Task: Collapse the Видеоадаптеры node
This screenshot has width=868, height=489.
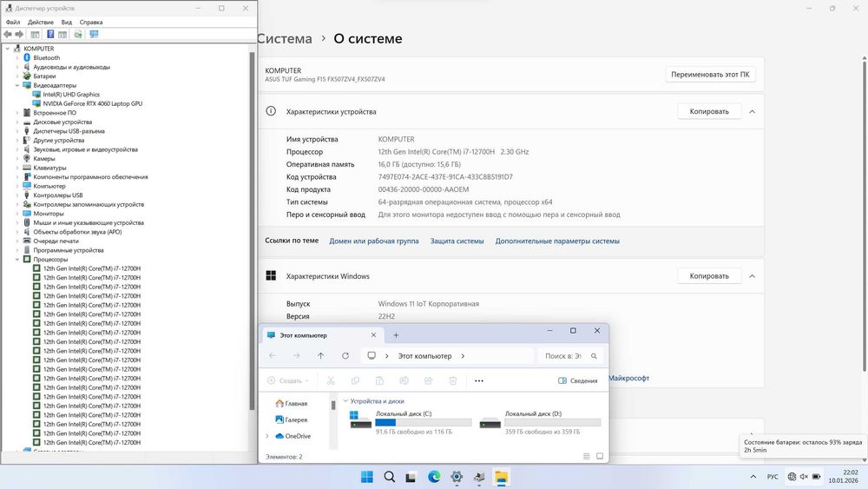Action: tap(17, 85)
